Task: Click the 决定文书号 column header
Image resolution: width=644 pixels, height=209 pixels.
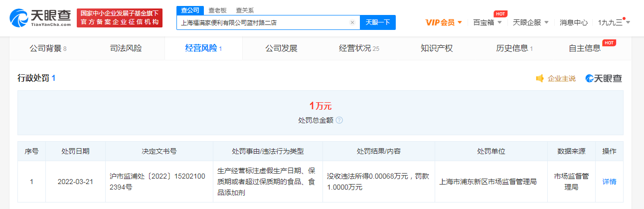Action: [159, 151]
